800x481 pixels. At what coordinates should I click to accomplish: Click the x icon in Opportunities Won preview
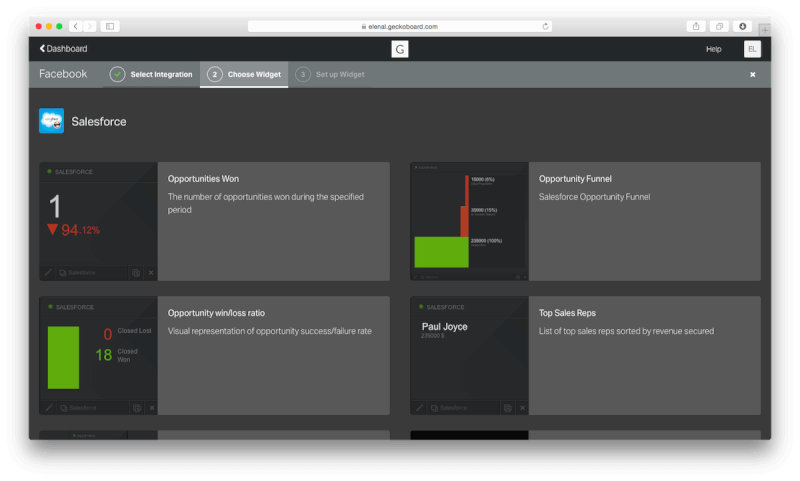(151, 273)
